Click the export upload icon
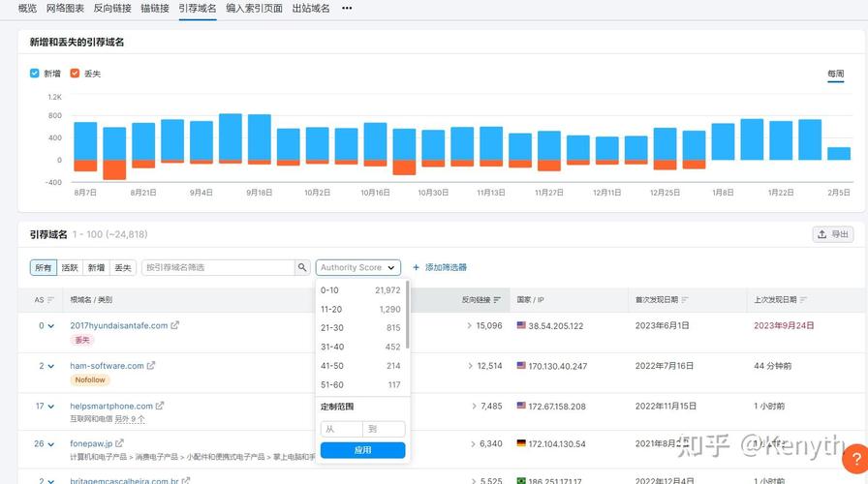 822,234
